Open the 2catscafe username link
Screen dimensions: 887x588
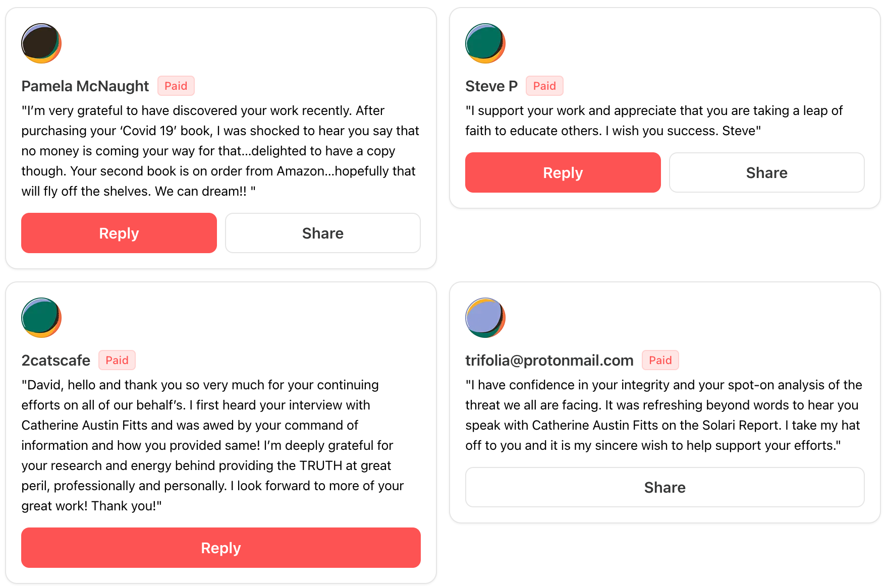(56, 361)
